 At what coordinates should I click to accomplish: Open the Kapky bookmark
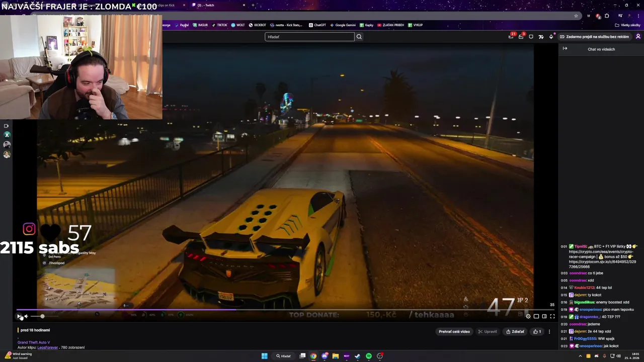click(367, 25)
